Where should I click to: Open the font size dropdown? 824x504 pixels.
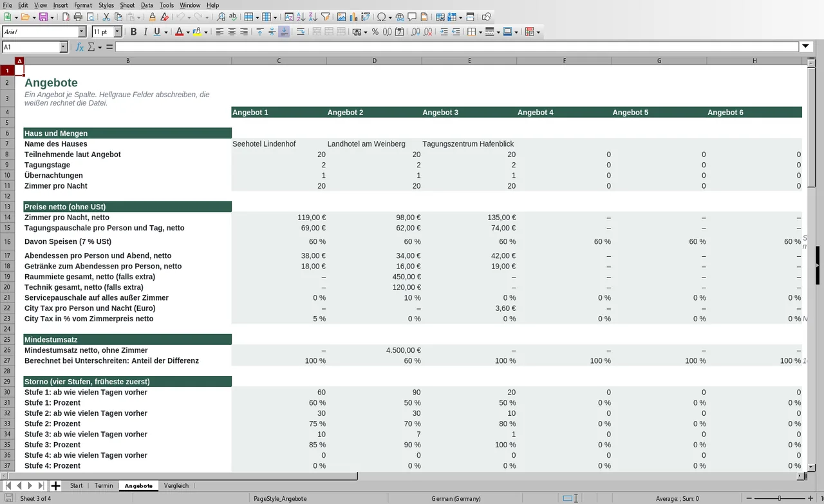pyautogui.click(x=118, y=32)
